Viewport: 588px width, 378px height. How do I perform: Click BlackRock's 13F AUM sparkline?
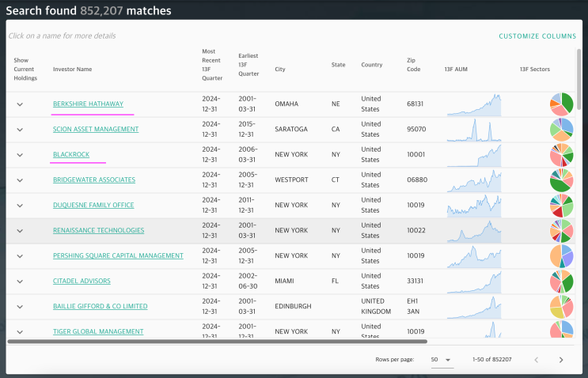pos(474,156)
